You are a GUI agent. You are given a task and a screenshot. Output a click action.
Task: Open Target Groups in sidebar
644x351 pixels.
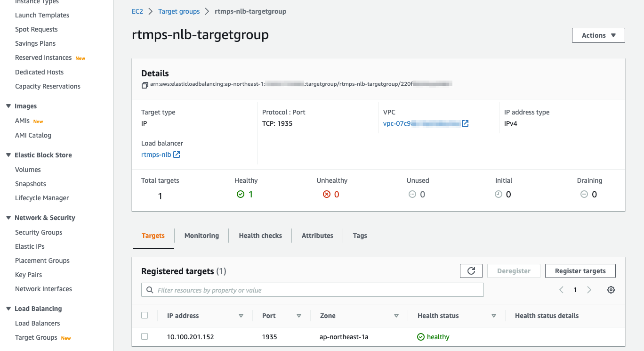[36, 337]
